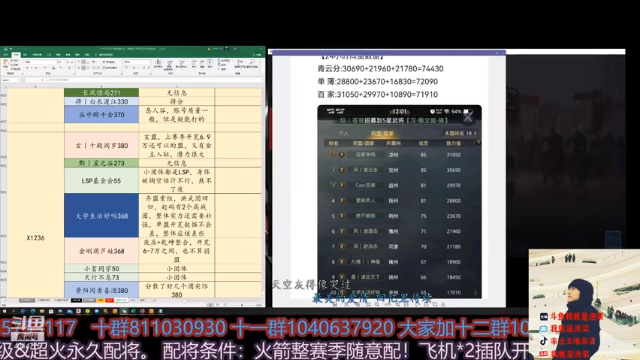Select cell 金刚葫芦娃368
This screenshot has width=640, height=360.
101,251
